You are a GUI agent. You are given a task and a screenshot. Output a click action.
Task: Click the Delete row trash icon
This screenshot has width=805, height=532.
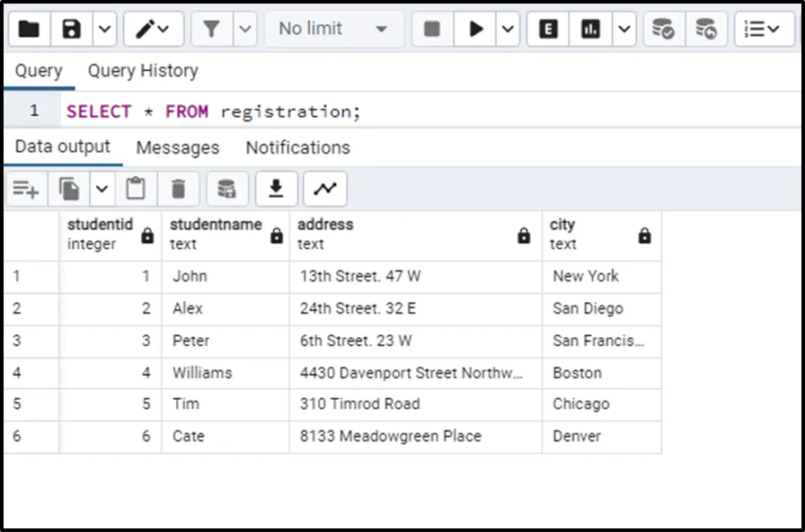(x=179, y=189)
